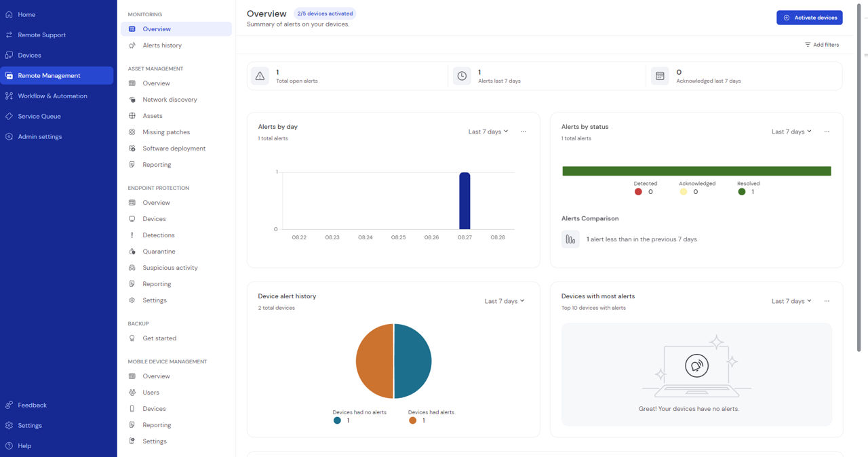
Task: Click the orange Devices had alerts legend dot
Action: [x=412, y=420]
